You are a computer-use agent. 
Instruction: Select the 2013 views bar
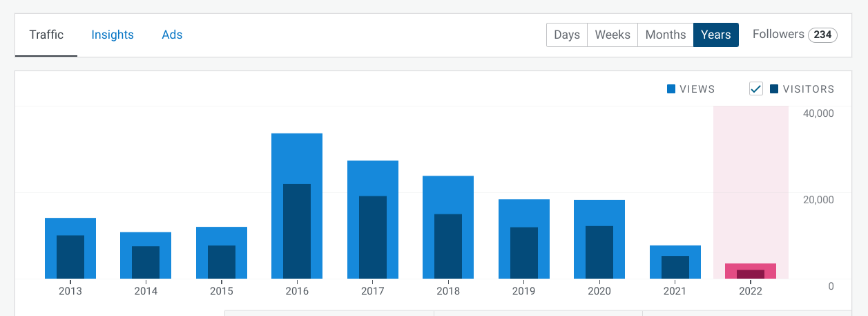tap(70, 227)
